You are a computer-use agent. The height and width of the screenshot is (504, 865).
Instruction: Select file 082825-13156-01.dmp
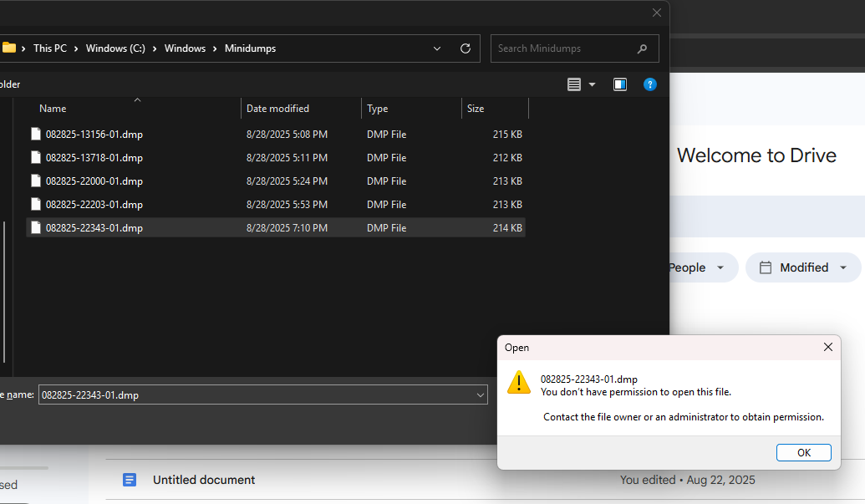pyautogui.click(x=94, y=134)
